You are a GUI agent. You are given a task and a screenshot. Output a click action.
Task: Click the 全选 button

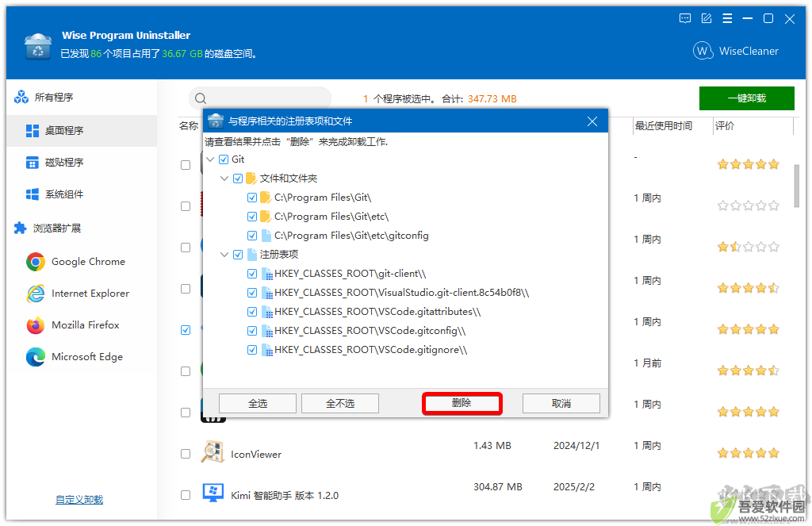[258, 403]
